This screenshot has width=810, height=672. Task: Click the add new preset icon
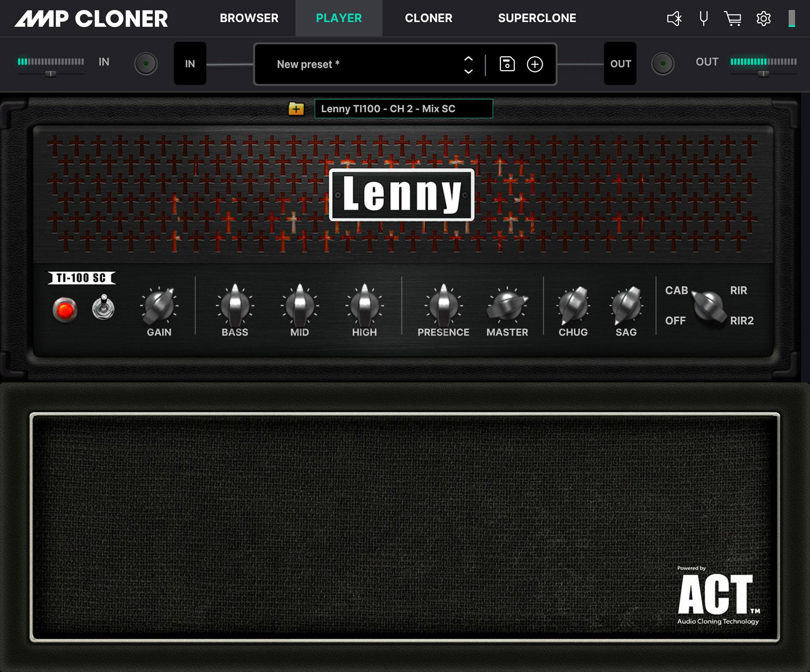(535, 64)
